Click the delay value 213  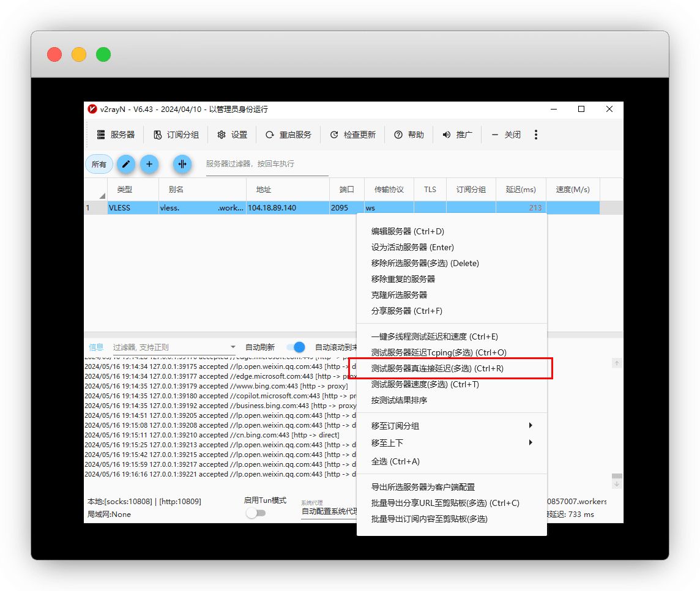tap(535, 207)
